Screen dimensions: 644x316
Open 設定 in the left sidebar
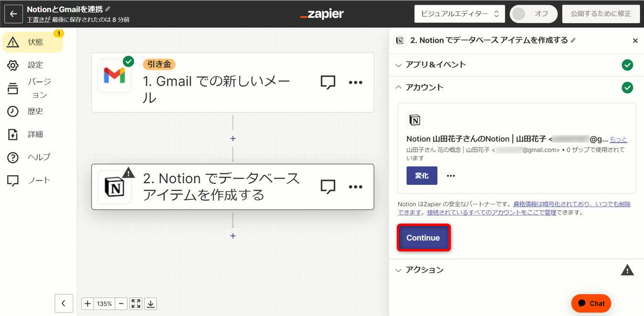coord(35,65)
